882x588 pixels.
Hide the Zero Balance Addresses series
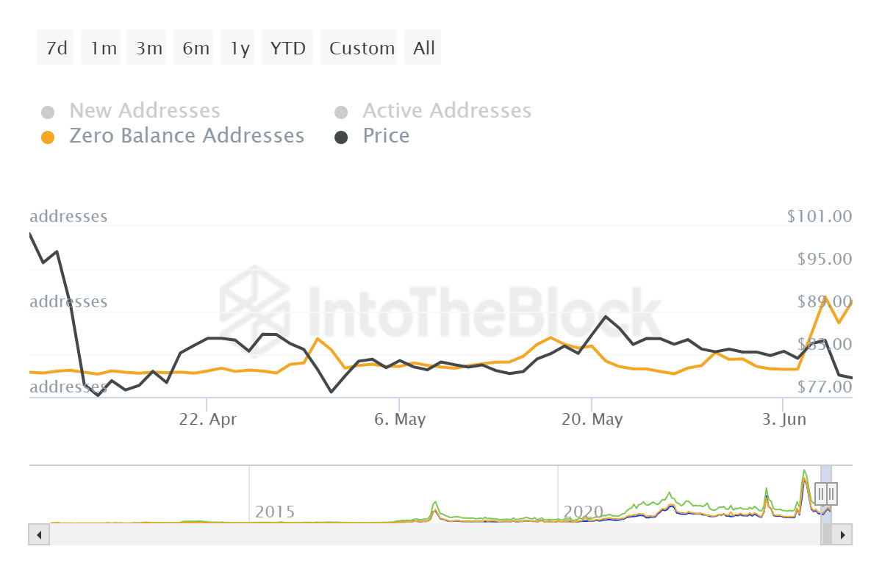click(187, 136)
